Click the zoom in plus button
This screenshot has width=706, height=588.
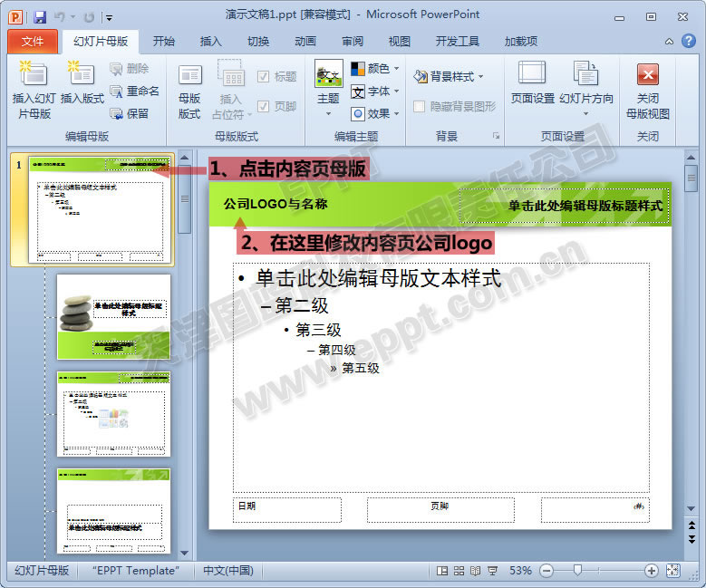(x=651, y=571)
